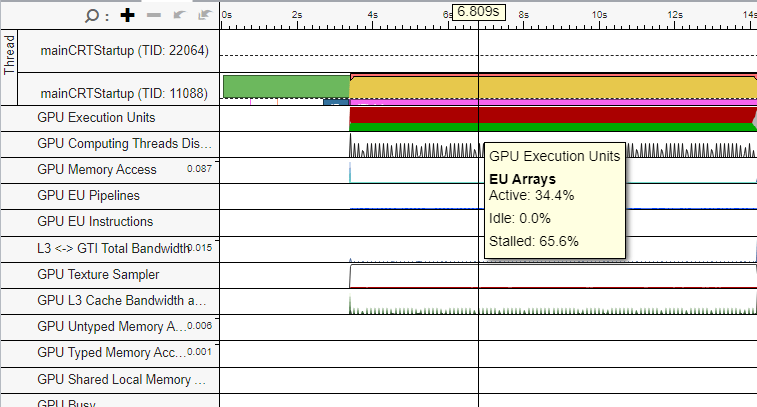Click the 0.087 value in GPU Memory Access

click(199, 168)
